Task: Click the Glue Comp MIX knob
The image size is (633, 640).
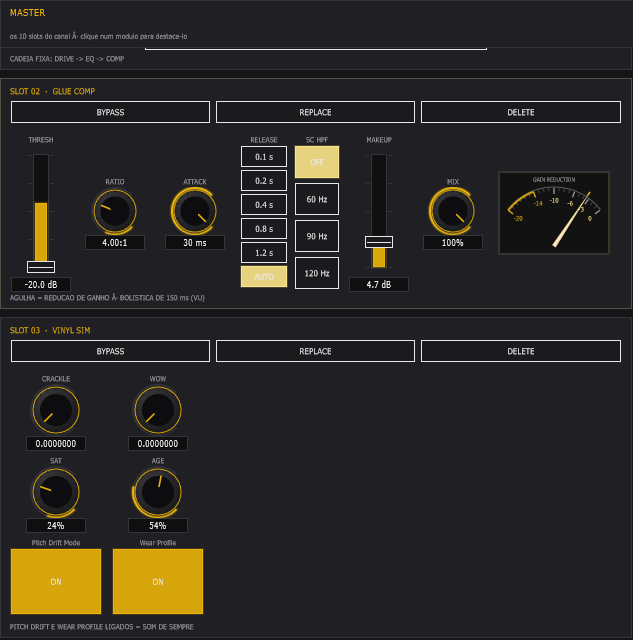Action: click(x=452, y=211)
